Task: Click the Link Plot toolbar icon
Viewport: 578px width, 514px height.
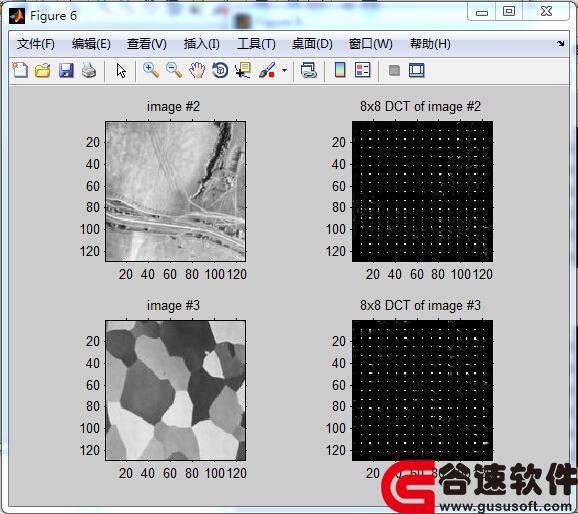Action: click(x=309, y=70)
